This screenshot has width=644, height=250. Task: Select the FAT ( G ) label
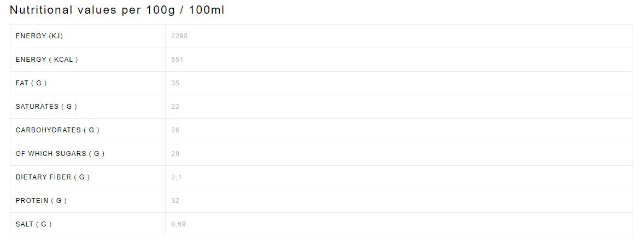31,83
